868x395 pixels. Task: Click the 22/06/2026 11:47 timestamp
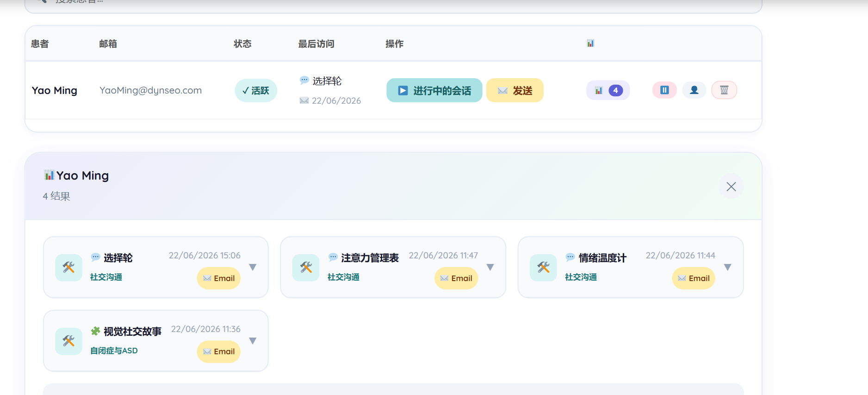(443, 256)
